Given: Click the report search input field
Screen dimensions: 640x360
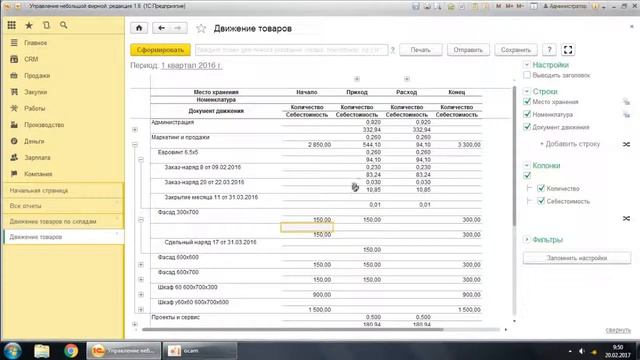Looking at the screenshot, I should point(291,50).
